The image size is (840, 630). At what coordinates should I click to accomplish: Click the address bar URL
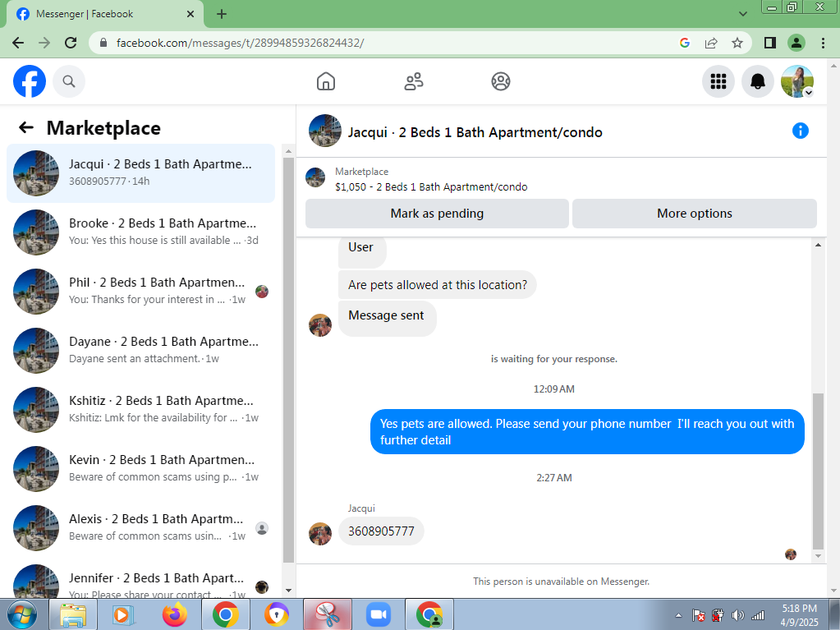[240, 43]
